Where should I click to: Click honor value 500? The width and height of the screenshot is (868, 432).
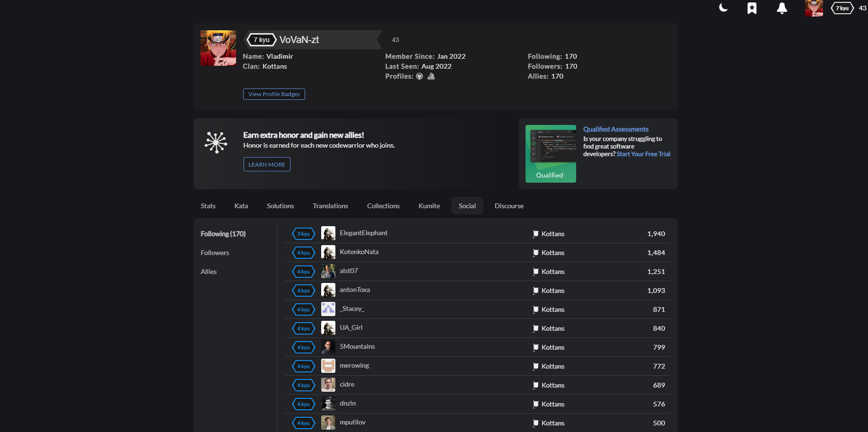coord(659,423)
